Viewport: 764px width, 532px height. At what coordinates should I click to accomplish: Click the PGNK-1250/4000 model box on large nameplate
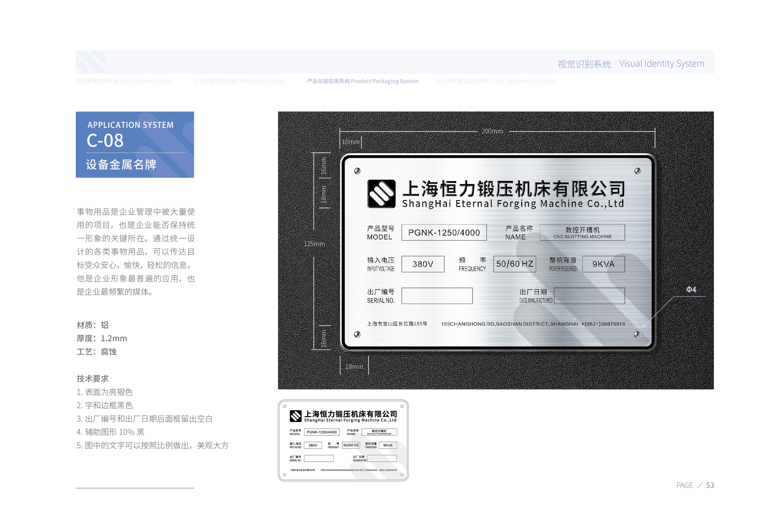pyautogui.click(x=444, y=232)
